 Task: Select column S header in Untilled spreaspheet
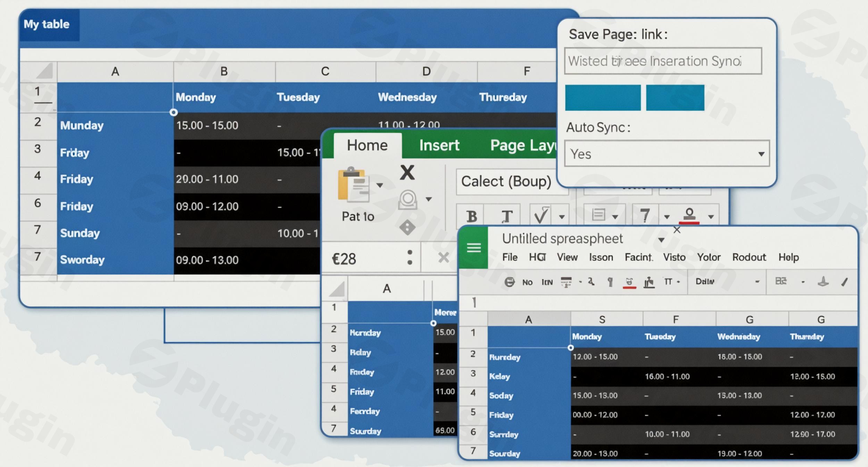(606, 319)
